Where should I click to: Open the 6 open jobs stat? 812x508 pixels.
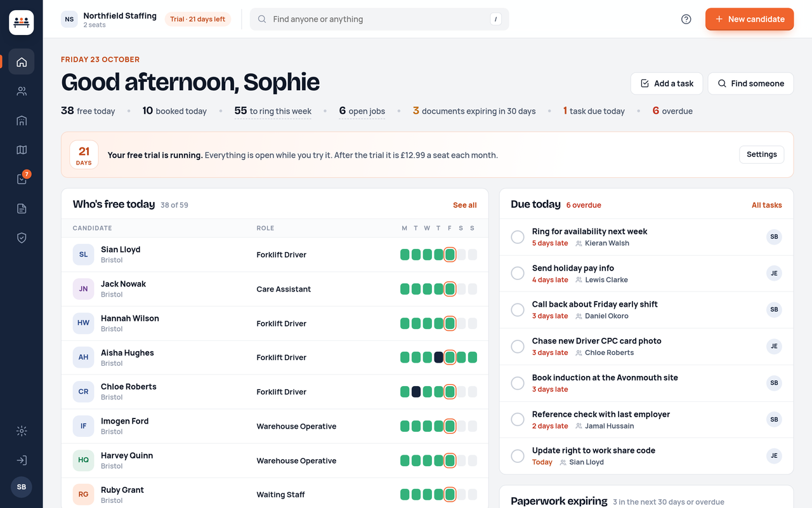(362, 111)
